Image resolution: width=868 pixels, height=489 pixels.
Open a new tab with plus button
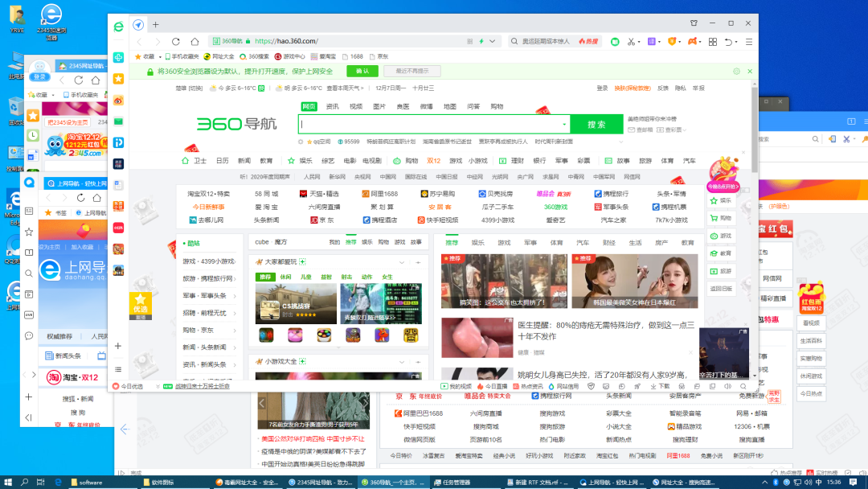pos(156,25)
